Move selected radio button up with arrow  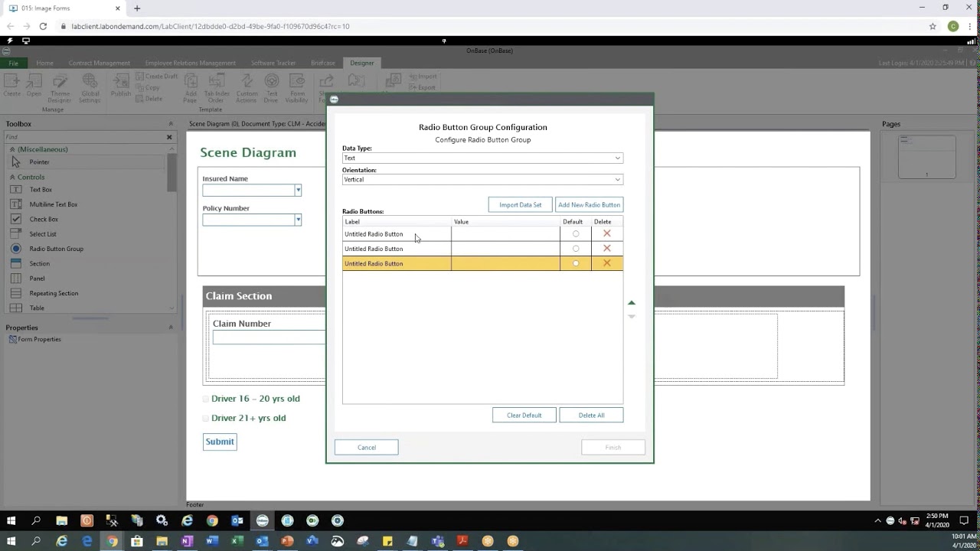(632, 303)
